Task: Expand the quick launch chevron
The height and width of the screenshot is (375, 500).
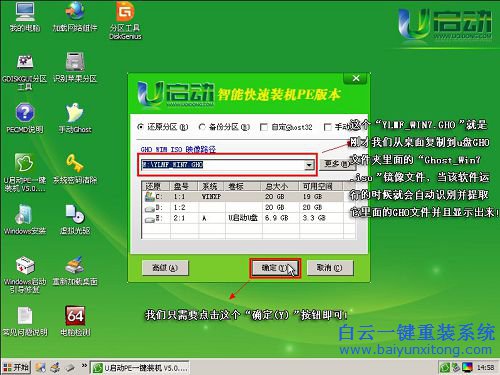Action: click(84, 366)
